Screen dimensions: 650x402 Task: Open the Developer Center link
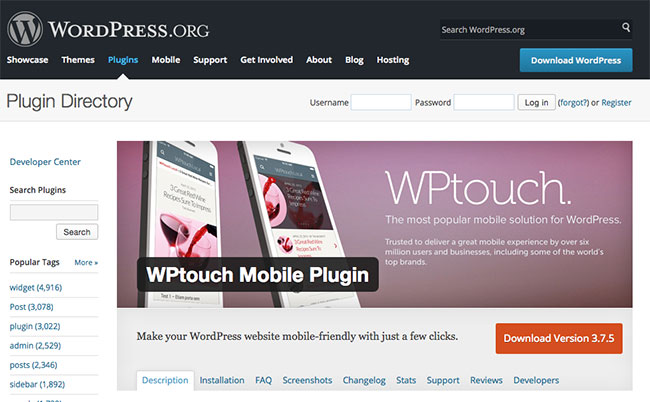(x=45, y=162)
